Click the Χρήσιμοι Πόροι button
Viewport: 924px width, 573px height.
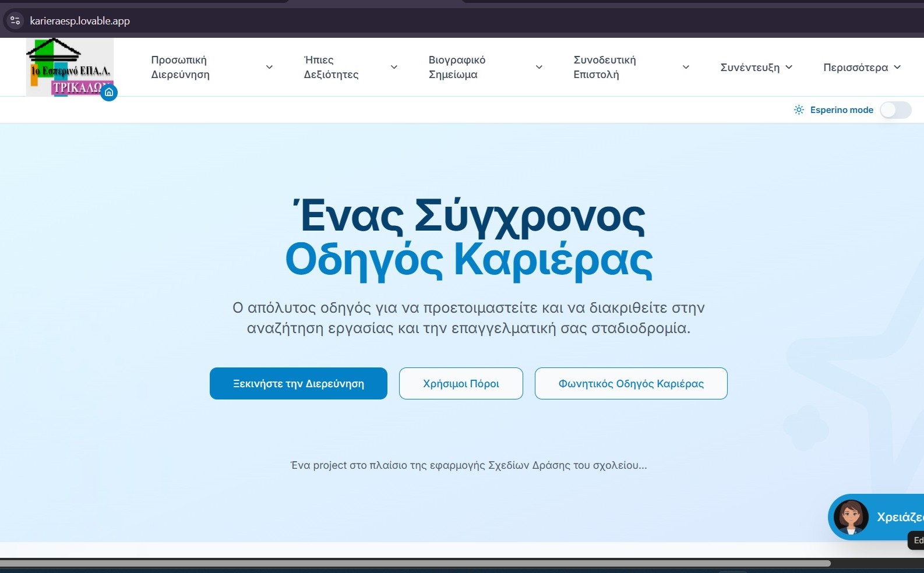461,383
